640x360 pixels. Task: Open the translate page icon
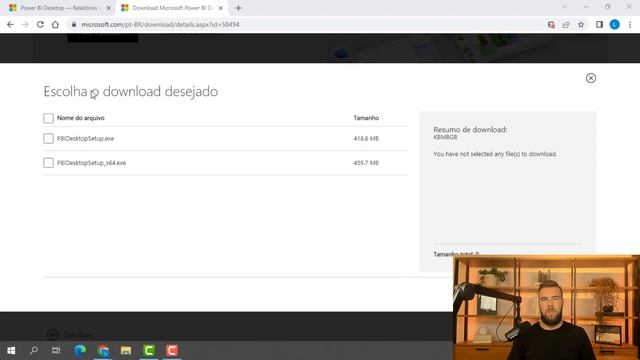click(x=551, y=24)
